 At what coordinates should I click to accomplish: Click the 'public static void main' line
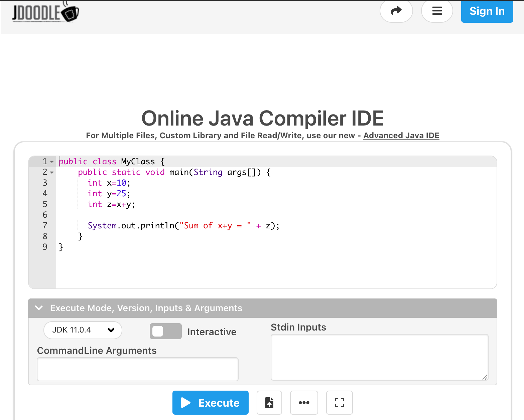[174, 172]
